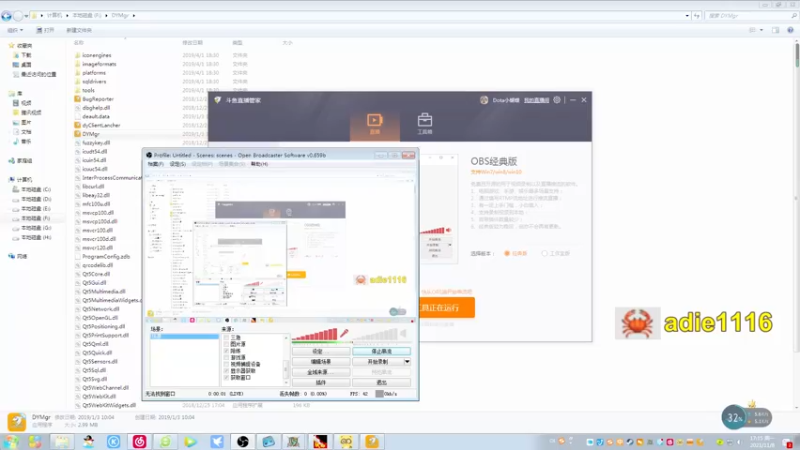800x450 pixels.
Task: Open the OBS taskbar icon
Action: click(243, 441)
